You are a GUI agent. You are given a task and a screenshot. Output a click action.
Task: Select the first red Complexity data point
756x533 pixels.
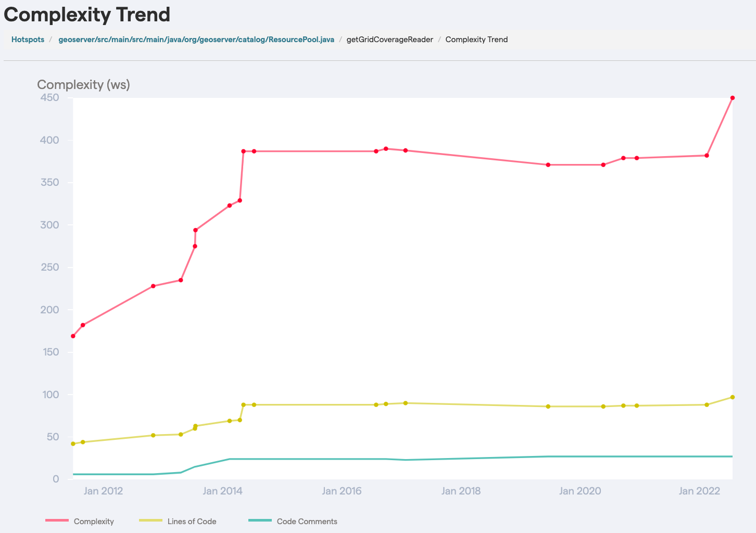[72, 336]
